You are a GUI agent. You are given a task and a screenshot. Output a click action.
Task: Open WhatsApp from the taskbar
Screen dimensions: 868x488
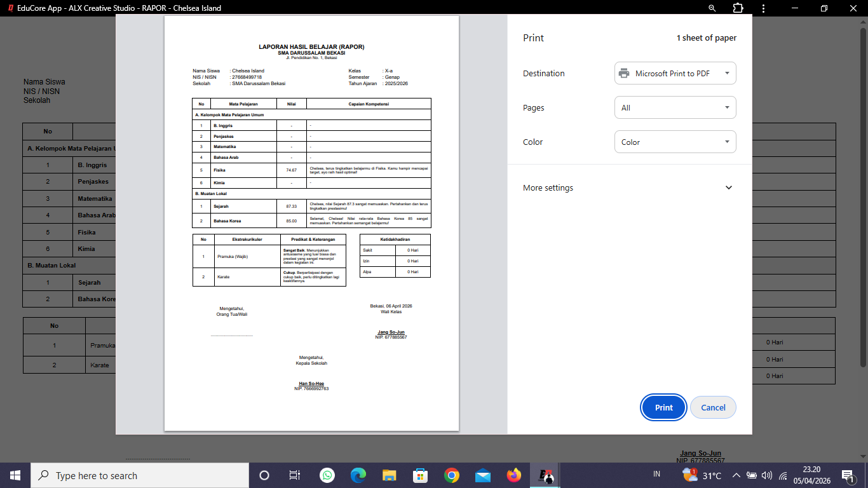(327, 475)
